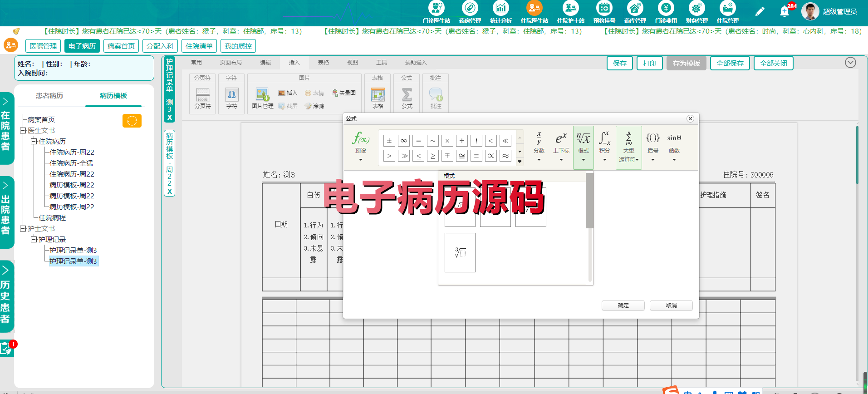Select the cube root template thumbnail
Viewport: 868px width, 394px height.
(x=460, y=252)
